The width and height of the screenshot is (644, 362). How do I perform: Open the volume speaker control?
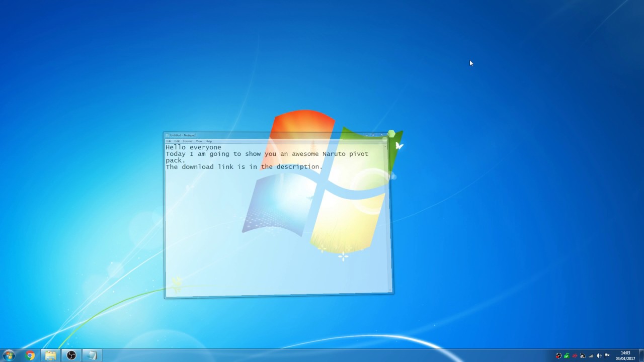point(599,355)
